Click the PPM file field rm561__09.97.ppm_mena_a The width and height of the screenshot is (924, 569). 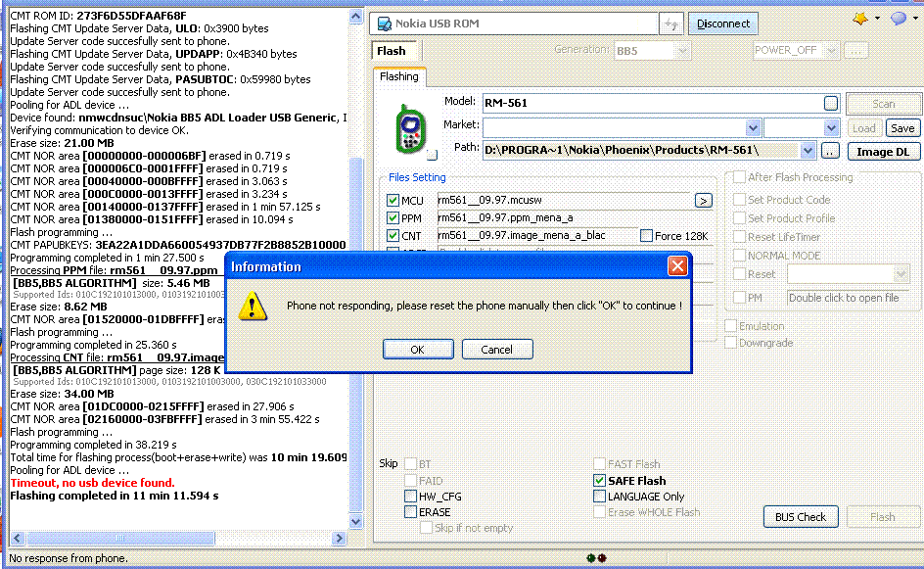(574, 217)
